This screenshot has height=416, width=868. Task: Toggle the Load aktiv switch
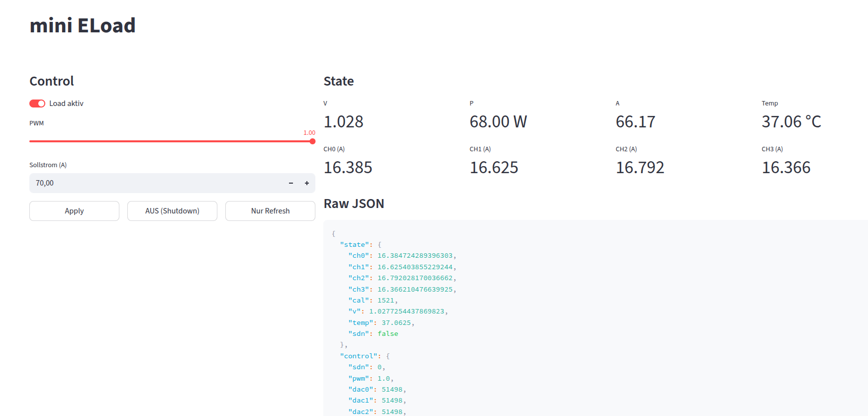pos(37,104)
